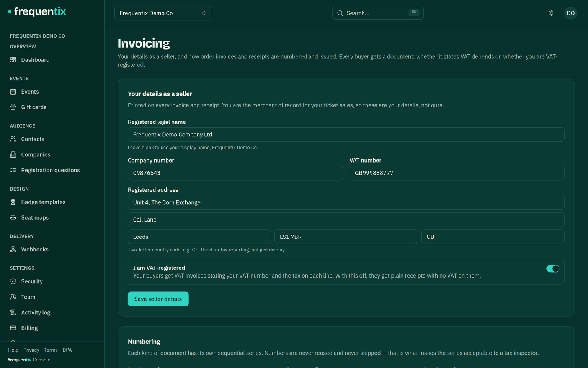
Task: Click the Company number field
Action: click(235, 173)
